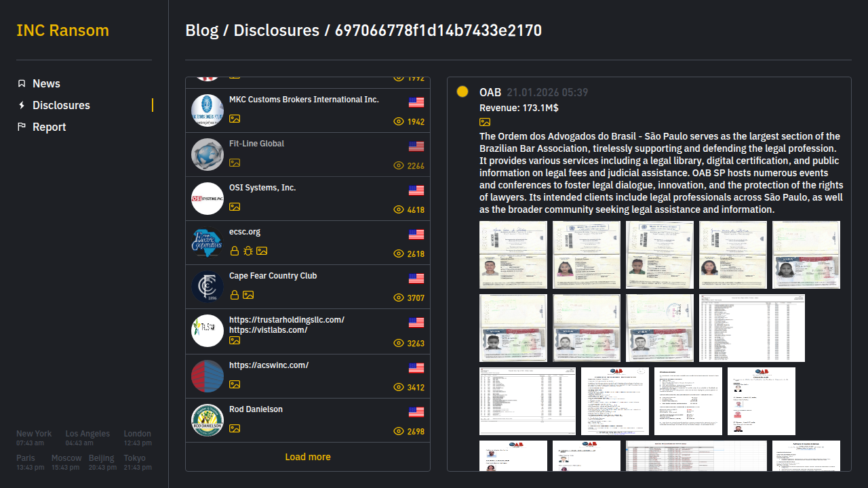Image resolution: width=868 pixels, height=488 pixels.
Task: Click the lock icon on Cape Fear Country Club
Action: coord(235,295)
